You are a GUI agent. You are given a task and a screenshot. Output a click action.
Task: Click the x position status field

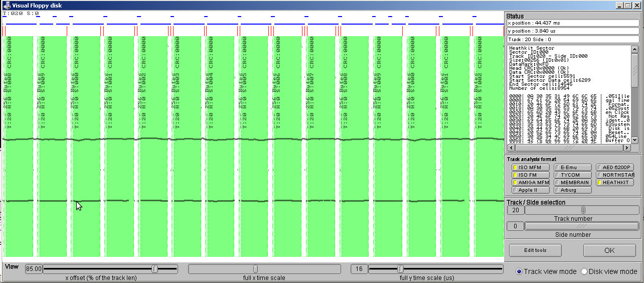click(x=573, y=23)
